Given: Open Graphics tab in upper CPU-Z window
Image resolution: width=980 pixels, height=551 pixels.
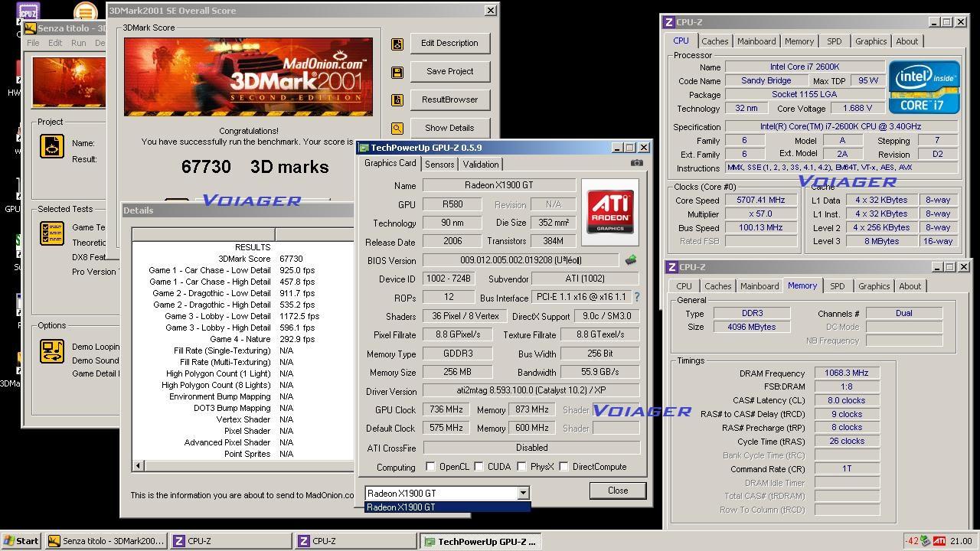Looking at the screenshot, I should coord(871,41).
